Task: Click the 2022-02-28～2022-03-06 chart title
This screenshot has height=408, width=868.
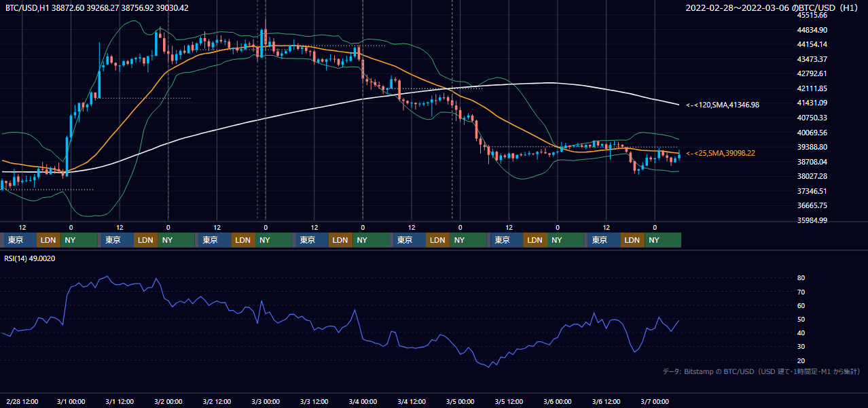Action: tap(774, 7)
